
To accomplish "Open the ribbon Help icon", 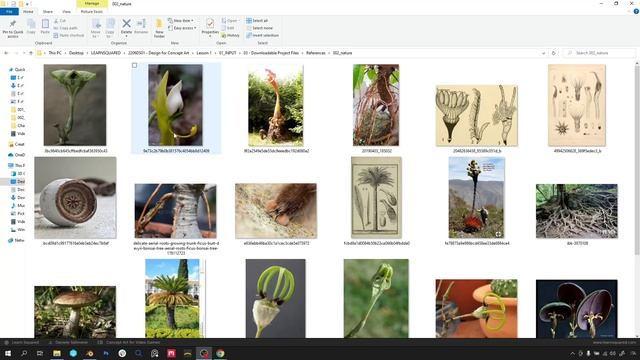I will pyautogui.click(x=636, y=11).
